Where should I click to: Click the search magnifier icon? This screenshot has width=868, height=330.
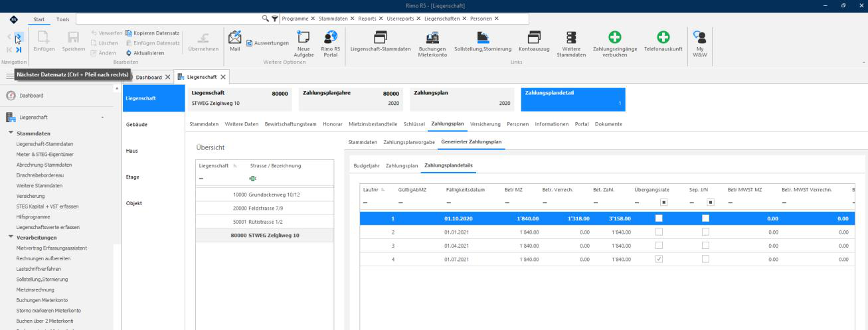point(266,18)
